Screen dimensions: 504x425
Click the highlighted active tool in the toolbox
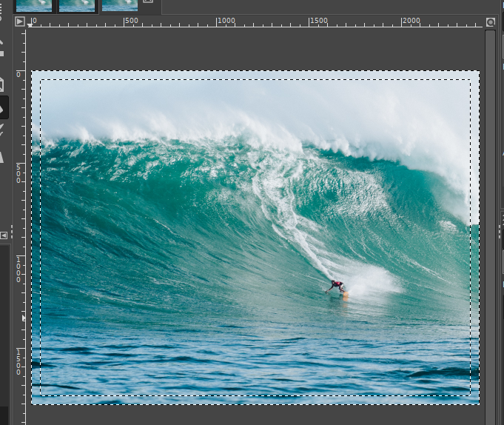[x=3, y=108]
